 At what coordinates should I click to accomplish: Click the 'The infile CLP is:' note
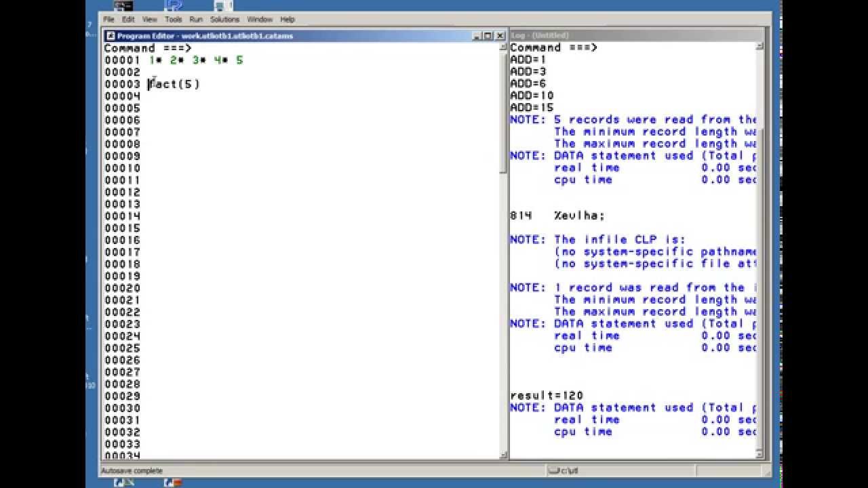click(x=598, y=240)
